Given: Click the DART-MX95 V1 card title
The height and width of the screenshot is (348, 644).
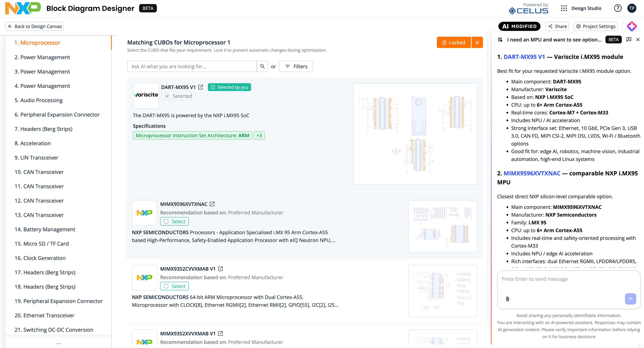Looking at the screenshot, I should 178,87.
